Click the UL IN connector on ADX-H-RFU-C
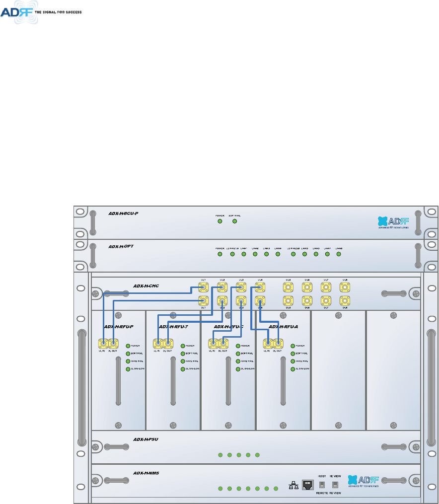This screenshot has height=504, width=439. coord(213,344)
